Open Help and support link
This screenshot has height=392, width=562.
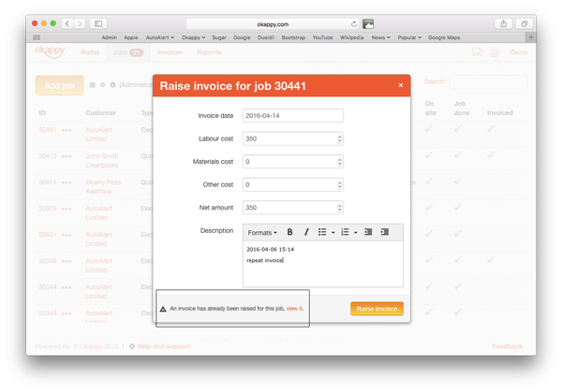[163, 346]
